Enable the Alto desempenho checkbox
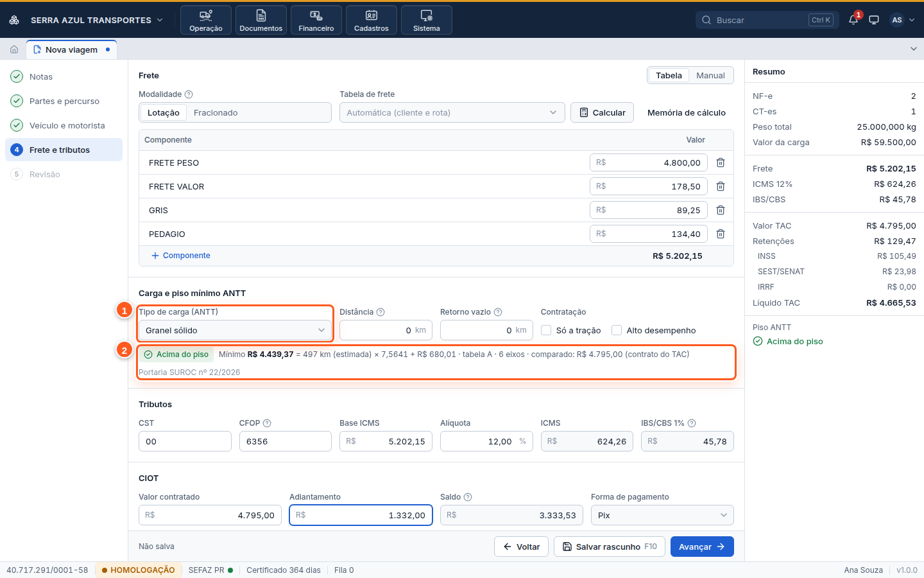 coord(617,330)
